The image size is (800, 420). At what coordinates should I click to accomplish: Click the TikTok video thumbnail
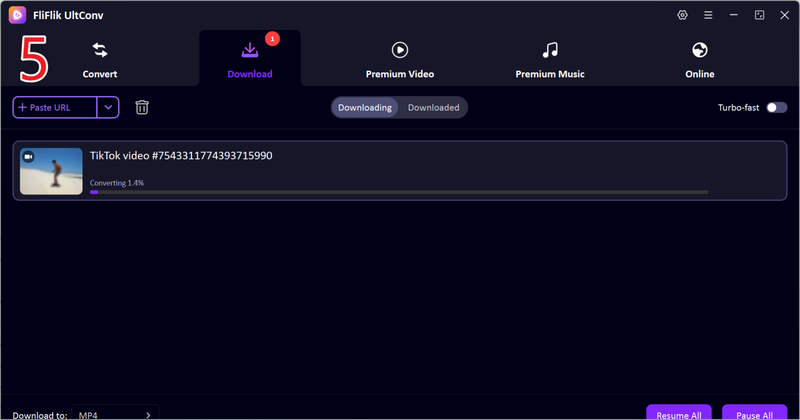pyautogui.click(x=51, y=171)
